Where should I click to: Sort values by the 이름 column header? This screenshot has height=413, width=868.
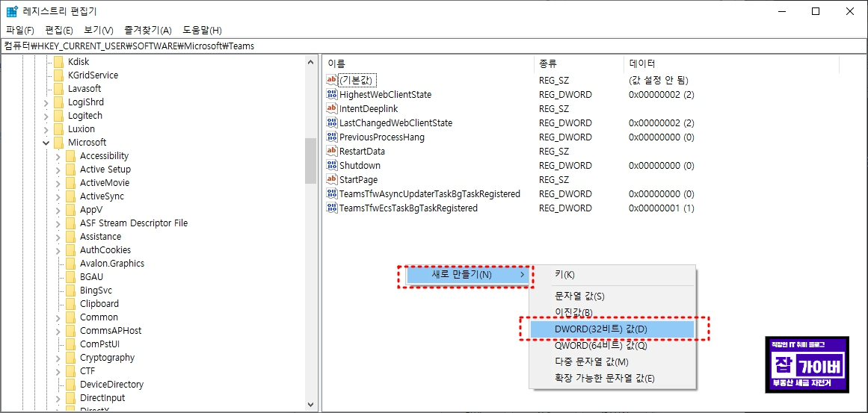(428, 63)
